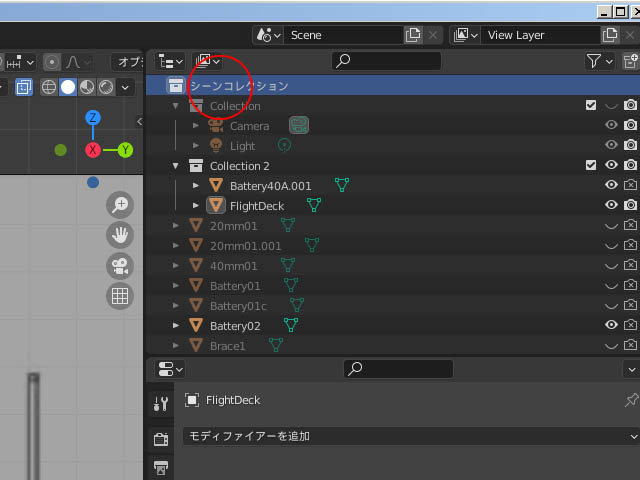Click the Camera data icon
Screen dimensions: 640x480
(x=299, y=125)
